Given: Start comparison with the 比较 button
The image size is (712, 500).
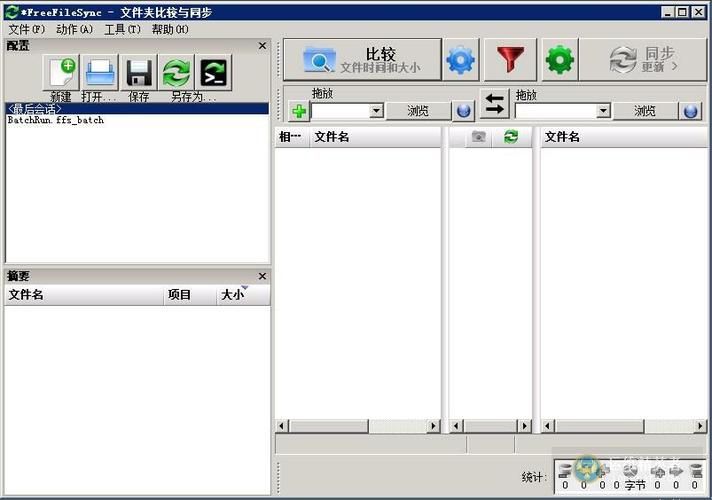Looking at the screenshot, I should coord(362,60).
